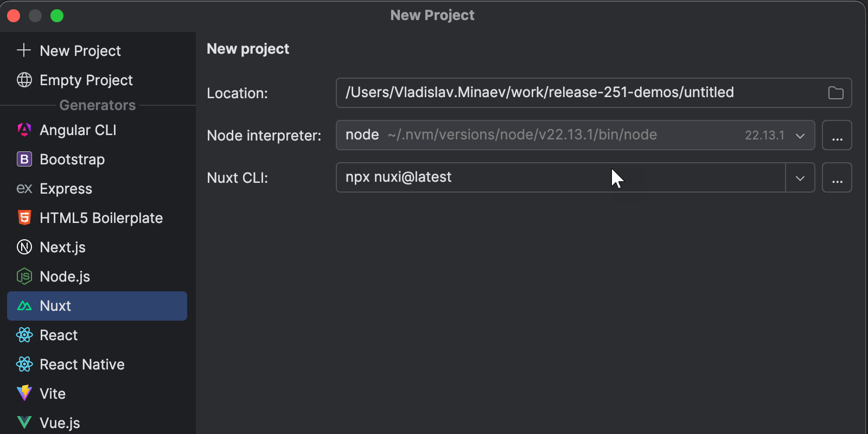
Task: Open Node interpreter browse ellipsis button
Action: point(837,136)
